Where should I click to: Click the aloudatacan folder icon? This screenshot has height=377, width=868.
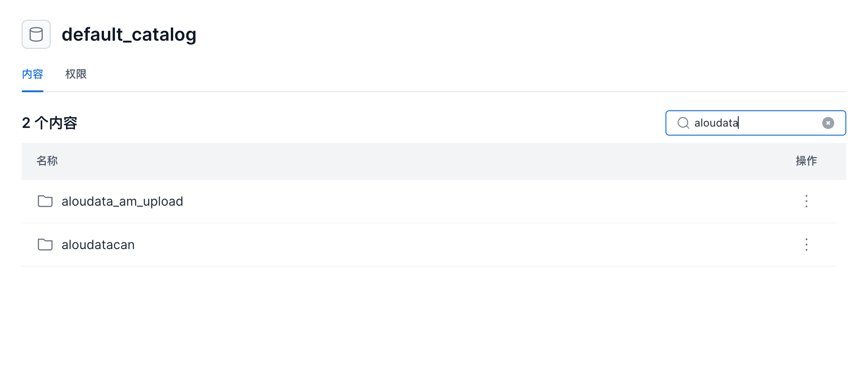(45, 245)
